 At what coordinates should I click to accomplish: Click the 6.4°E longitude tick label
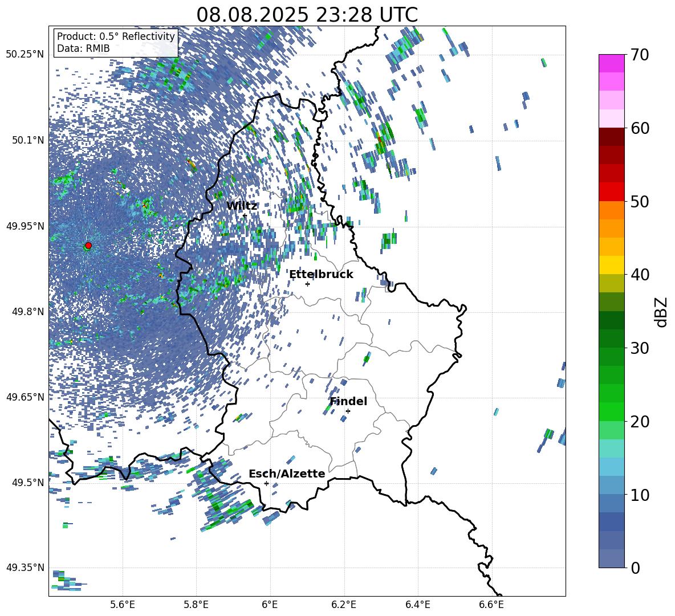coord(417,605)
